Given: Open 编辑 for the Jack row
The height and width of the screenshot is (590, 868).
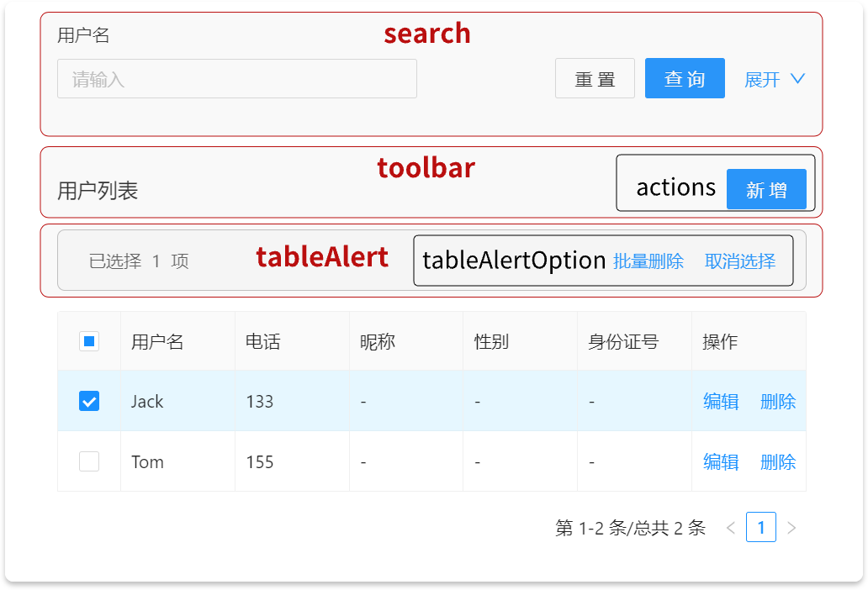Looking at the screenshot, I should coord(721,402).
